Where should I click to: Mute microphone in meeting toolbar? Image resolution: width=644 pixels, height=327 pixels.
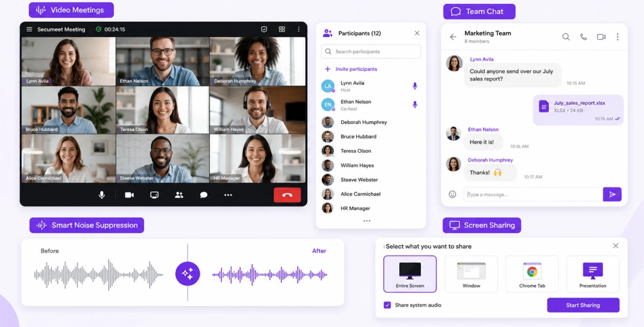coord(102,195)
